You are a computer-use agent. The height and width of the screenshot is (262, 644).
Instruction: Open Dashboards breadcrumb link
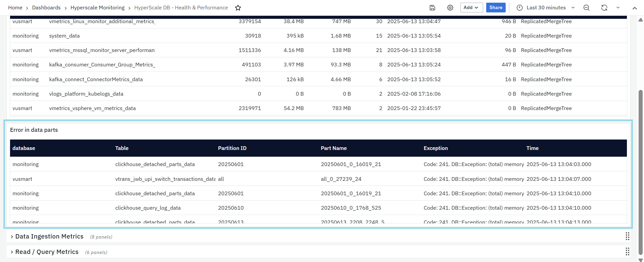(x=46, y=8)
